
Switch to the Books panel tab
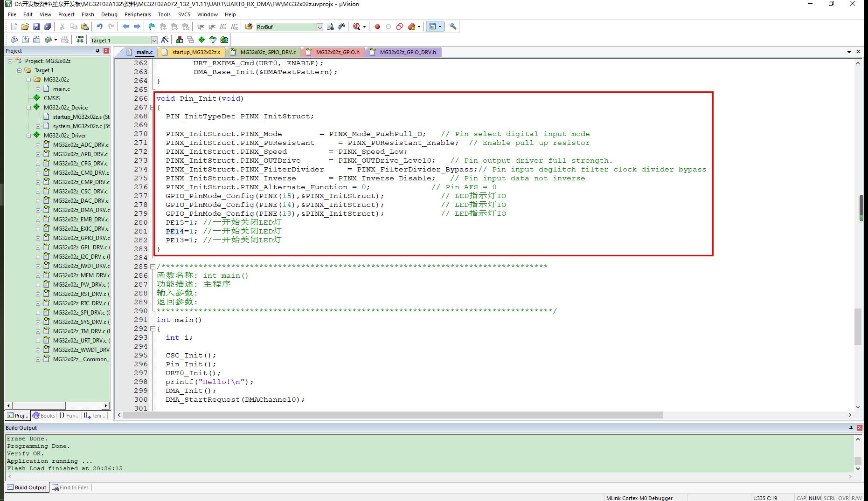click(x=44, y=416)
